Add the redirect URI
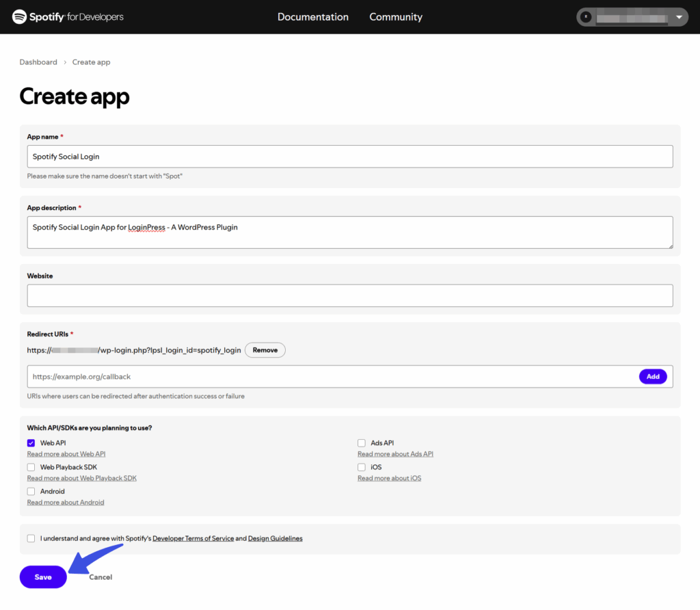The height and width of the screenshot is (610, 700). point(653,376)
